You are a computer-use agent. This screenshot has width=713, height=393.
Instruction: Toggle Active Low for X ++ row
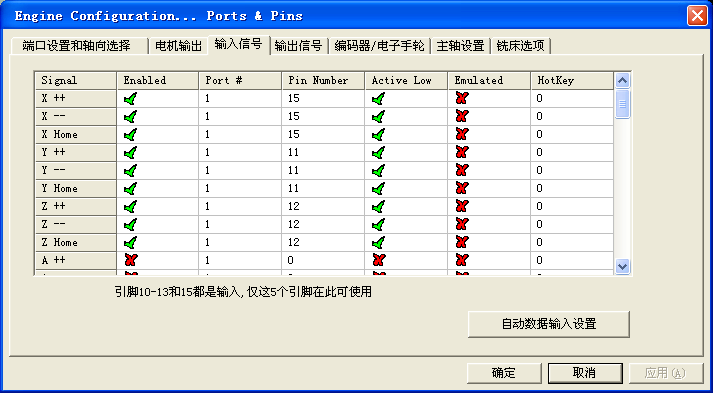[378, 98]
